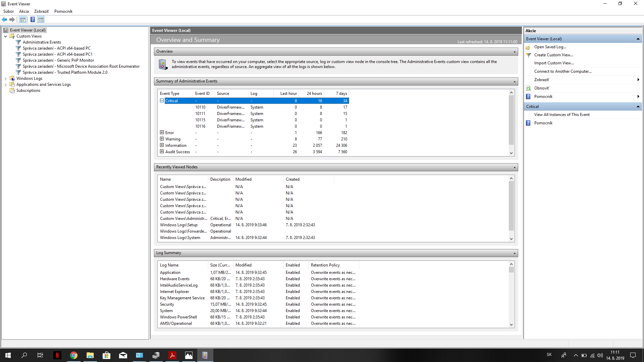The width and height of the screenshot is (644, 362).
Task: Collapse the Critical event type row
Action: coord(162,101)
